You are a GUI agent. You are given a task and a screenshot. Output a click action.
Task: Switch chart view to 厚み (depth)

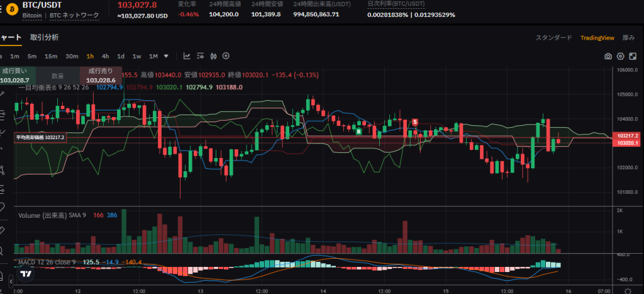pyautogui.click(x=629, y=38)
